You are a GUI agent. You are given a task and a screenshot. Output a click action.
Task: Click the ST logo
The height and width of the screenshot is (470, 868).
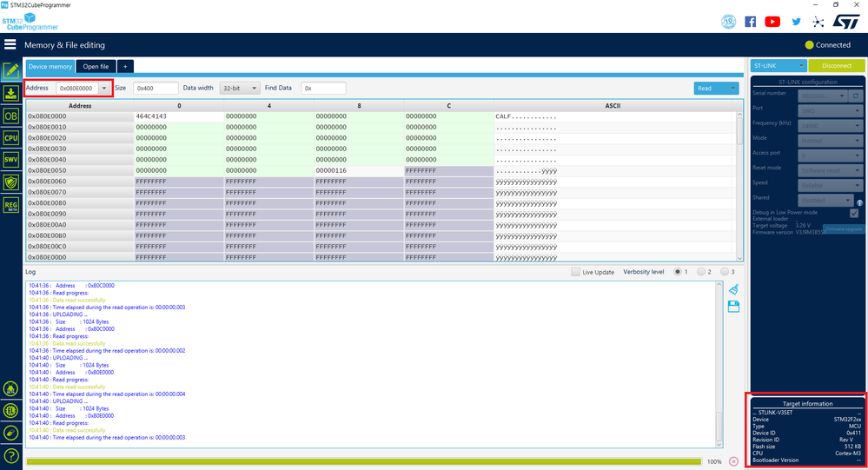[846, 22]
